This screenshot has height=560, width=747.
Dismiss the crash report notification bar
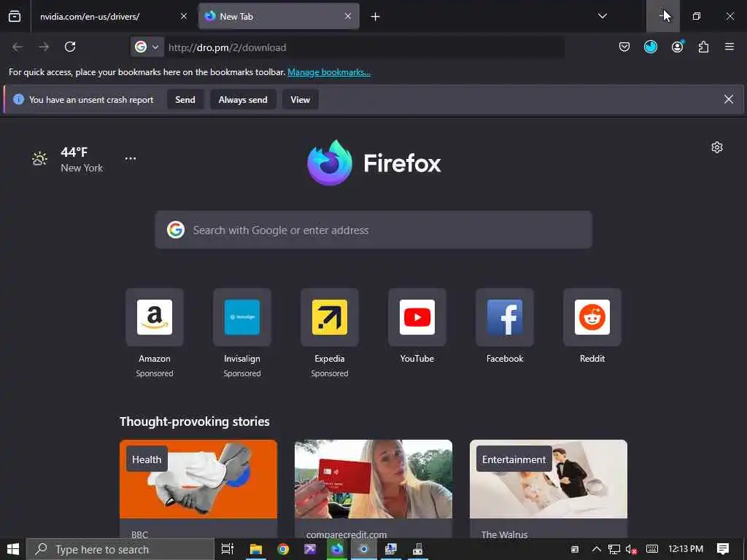(x=729, y=99)
